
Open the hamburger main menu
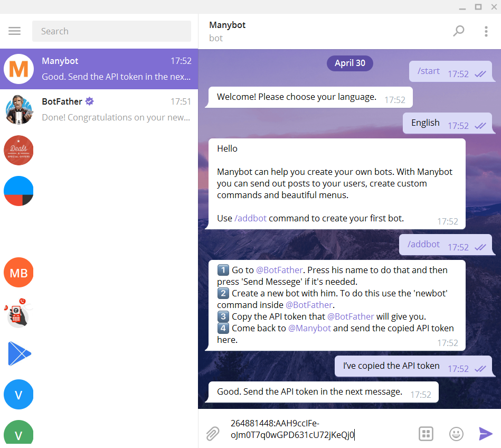[14, 31]
